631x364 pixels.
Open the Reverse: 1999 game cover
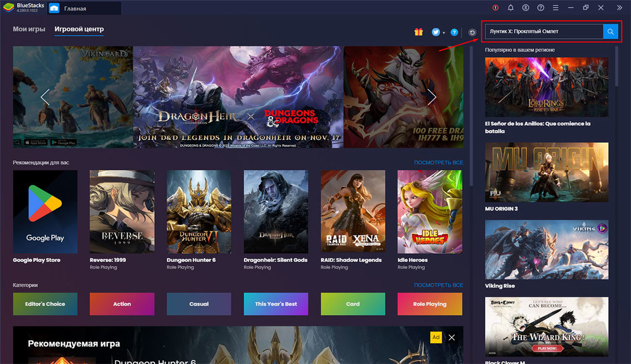point(122,211)
